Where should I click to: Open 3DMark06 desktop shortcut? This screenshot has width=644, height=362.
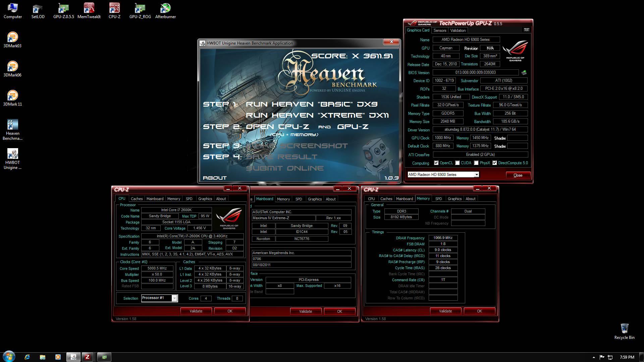(12, 69)
